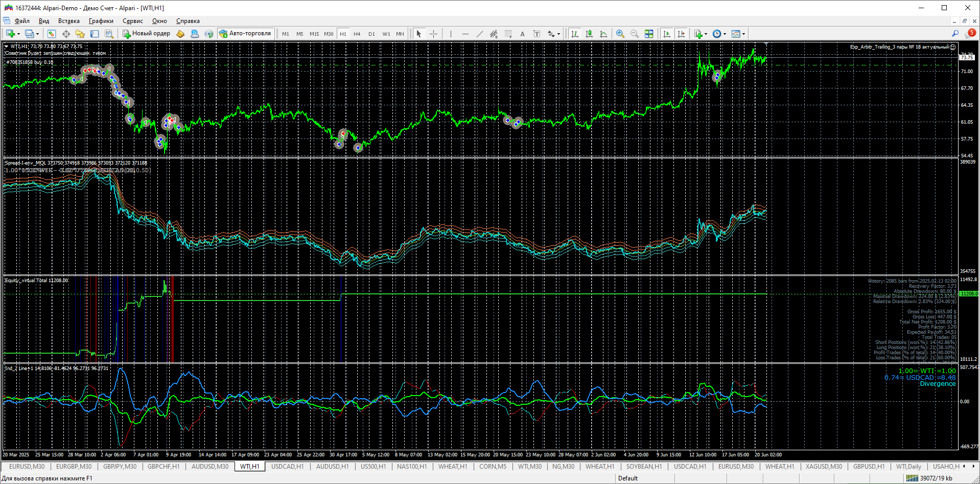Enable bar chart display mode
This screenshot has width=980, height=484.
point(575,34)
